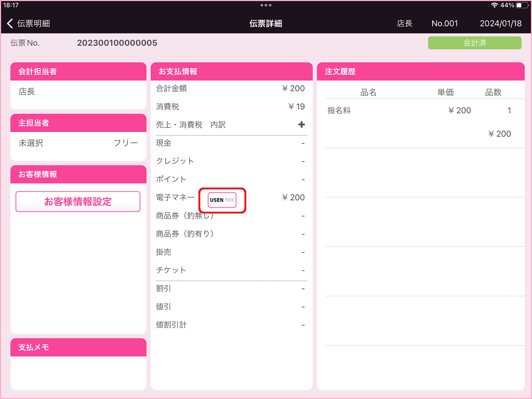
Task: Open お客様情報設定 button
Action: pos(78,202)
